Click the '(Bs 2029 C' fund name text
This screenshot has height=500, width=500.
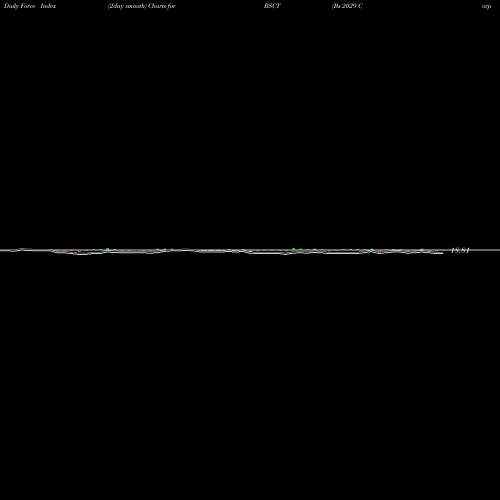pos(347,6)
